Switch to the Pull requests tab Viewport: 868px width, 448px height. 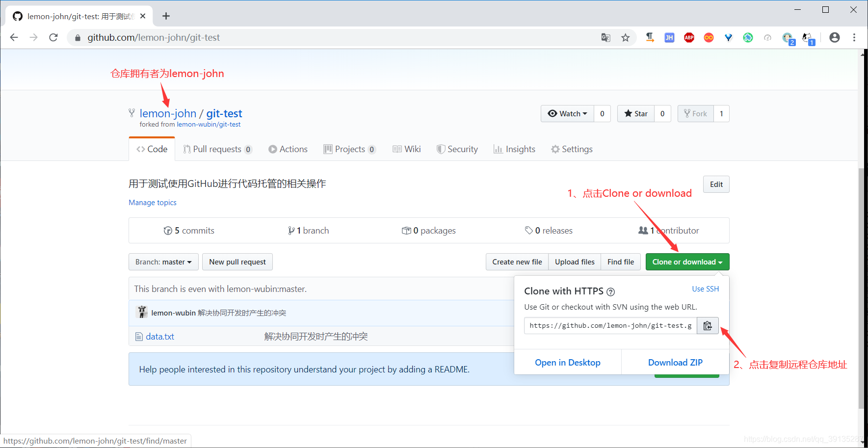point(217,149)
